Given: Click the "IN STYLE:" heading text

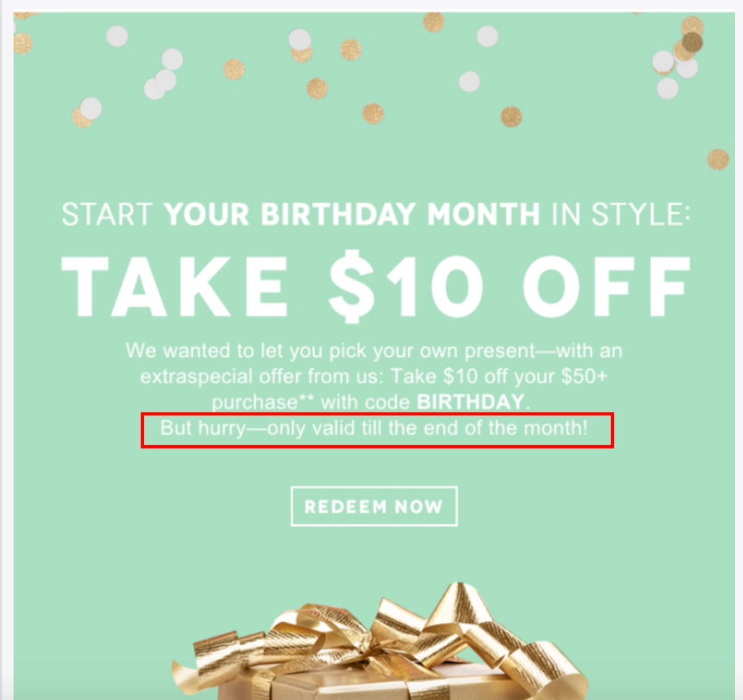Looking at the screenshot, I should [x=620, y=215].
